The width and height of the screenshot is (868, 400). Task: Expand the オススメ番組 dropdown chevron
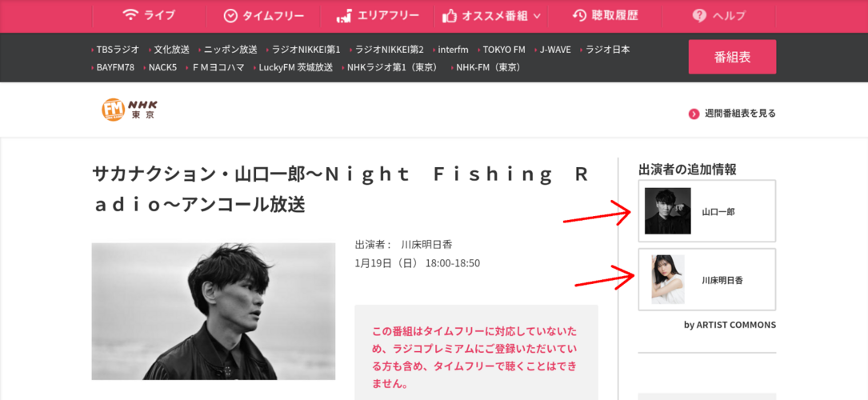point(537,17)
